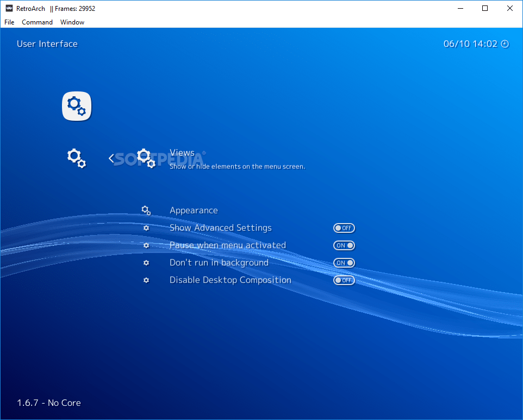The height and width of the screenshot is (420, 523).
Task: Select Don't run in background entry
Action: click(219, 263)
